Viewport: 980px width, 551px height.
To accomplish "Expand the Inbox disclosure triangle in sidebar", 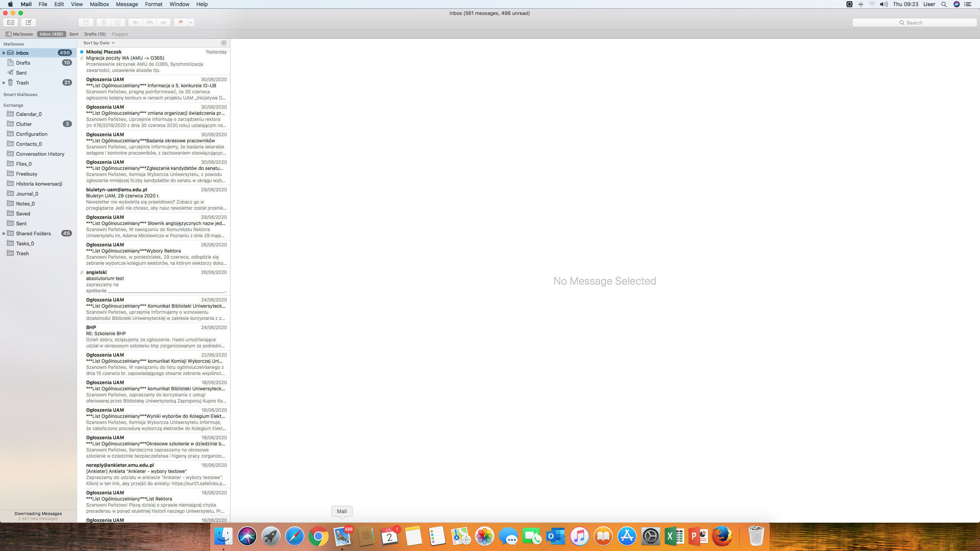I will click(x=4, y=53).
